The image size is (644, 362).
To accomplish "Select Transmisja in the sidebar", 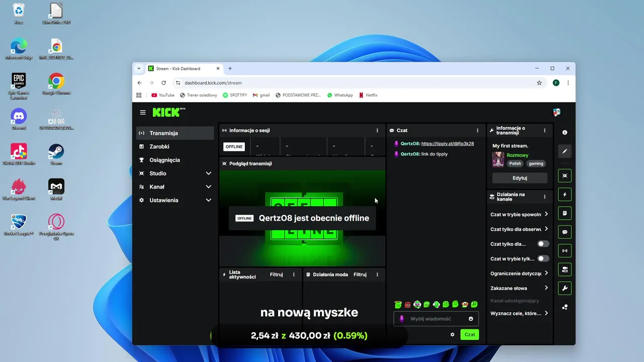I will tap(175, 133).
